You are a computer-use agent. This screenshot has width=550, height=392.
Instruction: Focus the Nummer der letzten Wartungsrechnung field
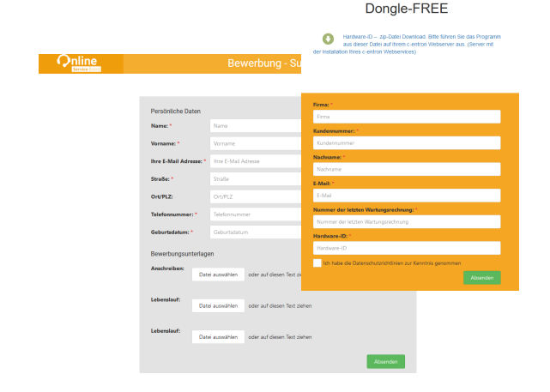click(x=407, y=222)
